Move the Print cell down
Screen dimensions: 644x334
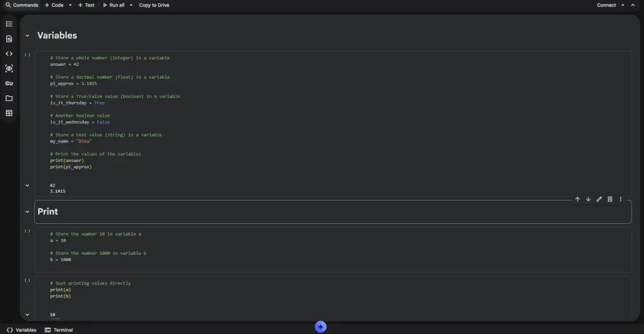[588, 199]
